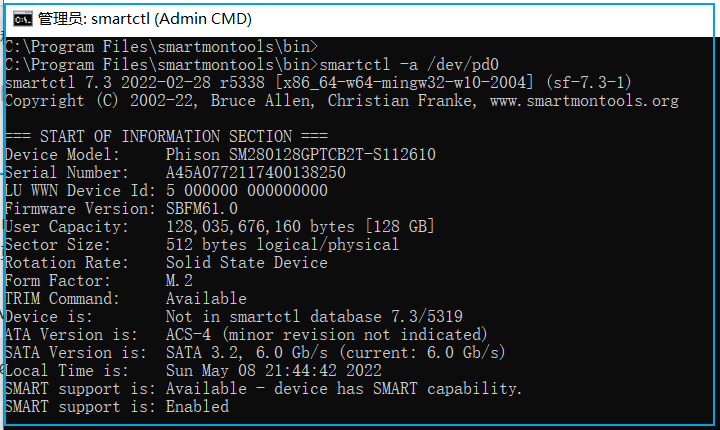This screenshot has width=720, height=430.
Task: Click the M.2 form factor value
Action: [x=179, y=280]
